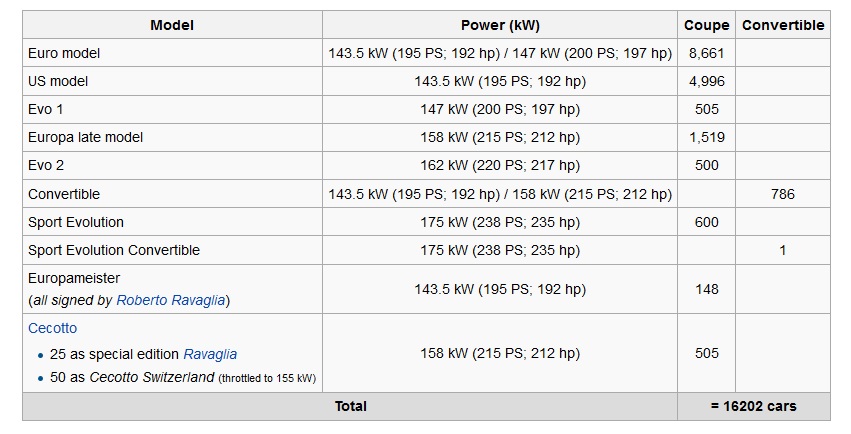
Task: Click the 8,661 coupe count cell
Action: (x=706, y=53)
